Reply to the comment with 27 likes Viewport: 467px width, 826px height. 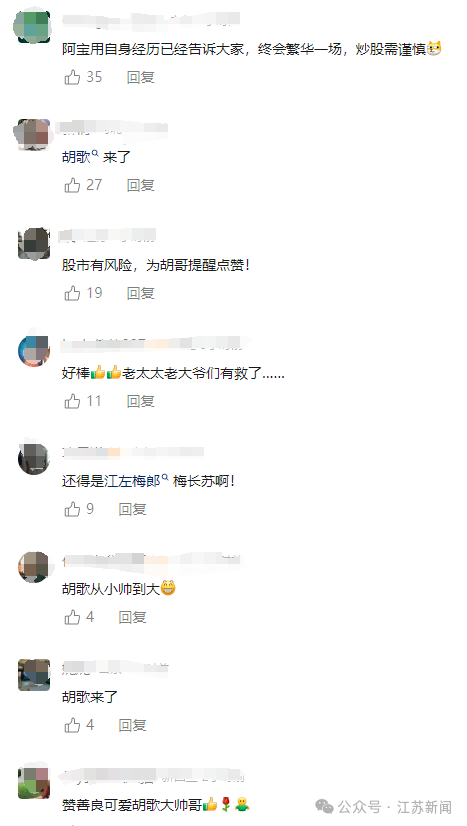[x=141, y=185]
